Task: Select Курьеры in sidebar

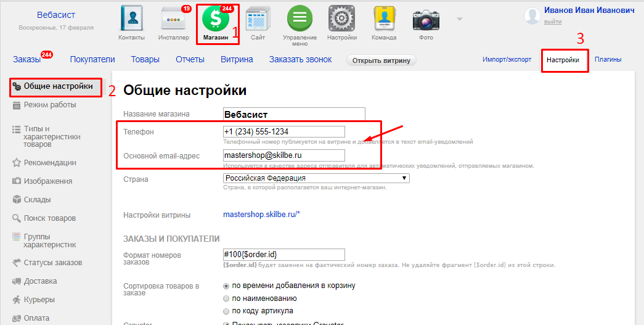Action: click(39, 300)
